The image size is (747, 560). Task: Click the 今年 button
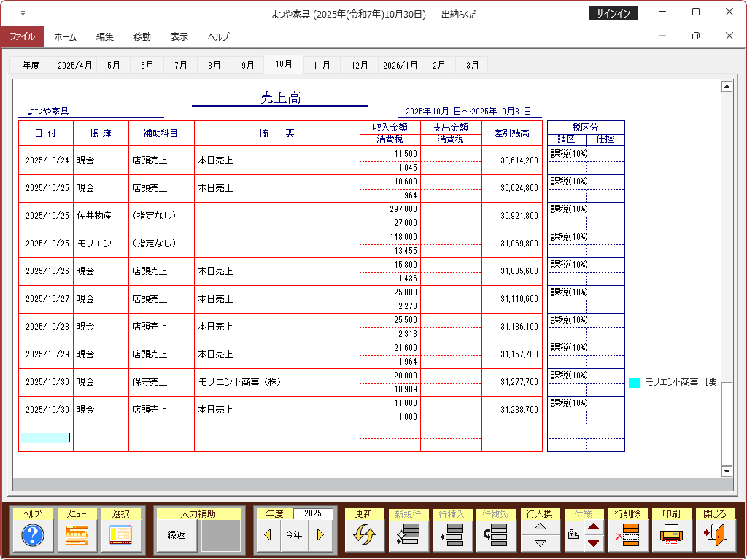[x=293, y=535]
